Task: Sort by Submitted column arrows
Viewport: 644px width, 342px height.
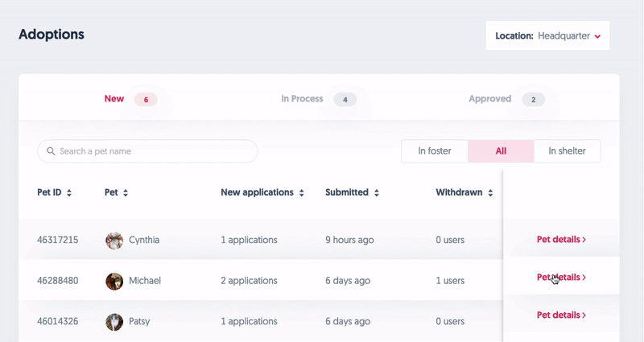Action: pyautogui.click(x=376, y=193)
